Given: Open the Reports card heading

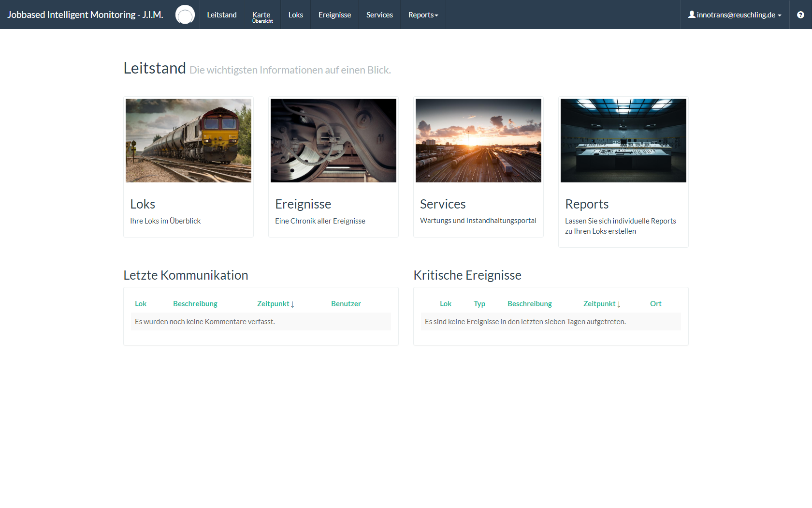Looking at the screenshot, I should click(x=587, y=204).
